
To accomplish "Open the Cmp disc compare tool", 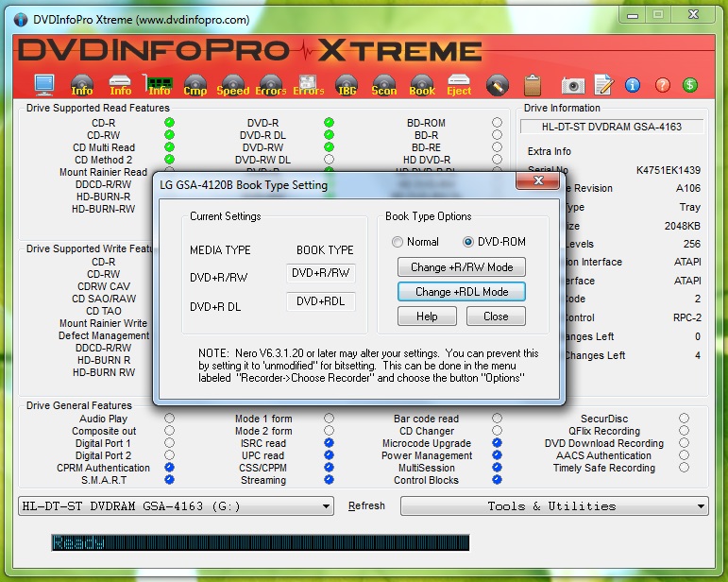I will pos(195,85).
